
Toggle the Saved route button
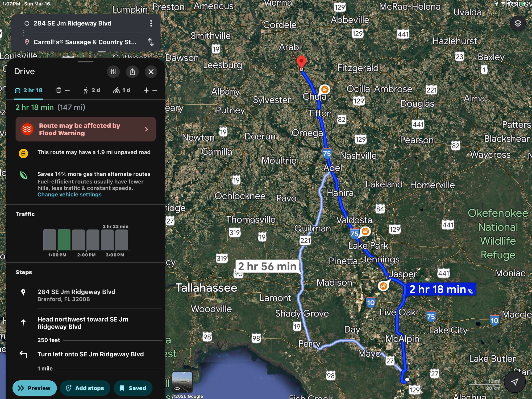[x=133, y=388]
